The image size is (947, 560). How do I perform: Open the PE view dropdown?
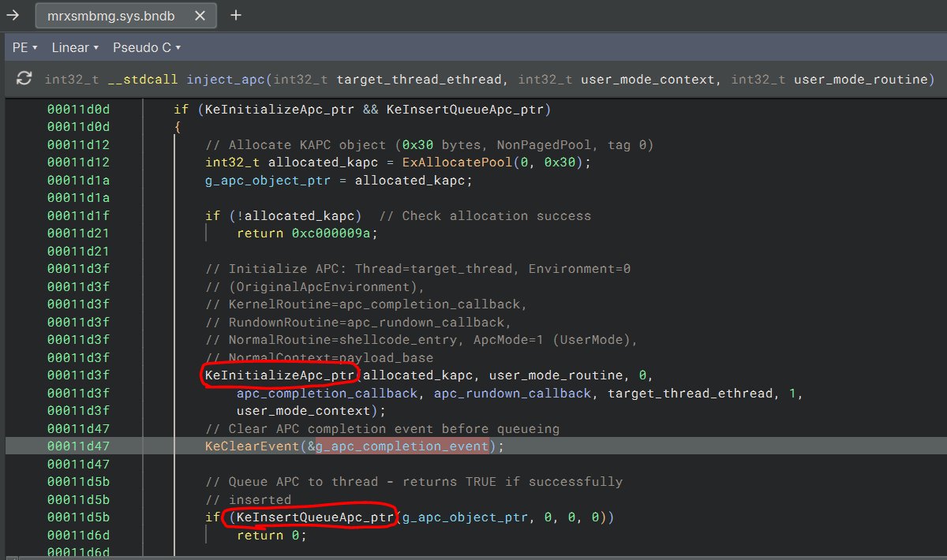[25, 47]
